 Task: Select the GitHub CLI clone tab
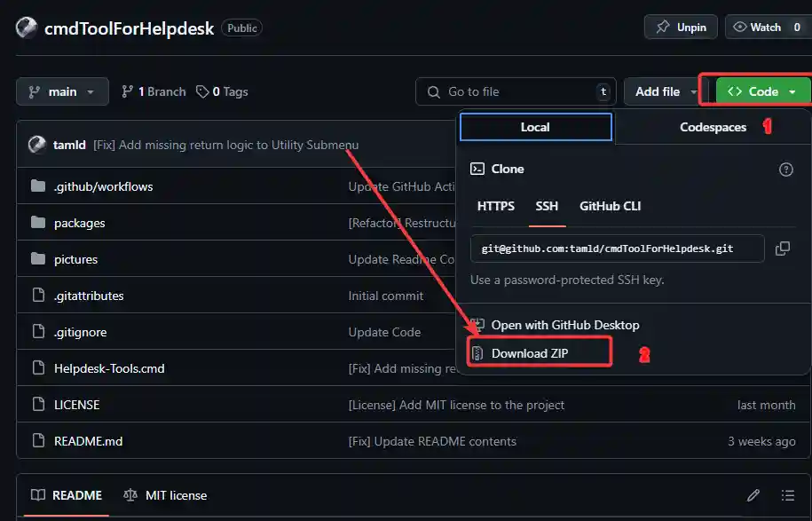pos(610,206)
